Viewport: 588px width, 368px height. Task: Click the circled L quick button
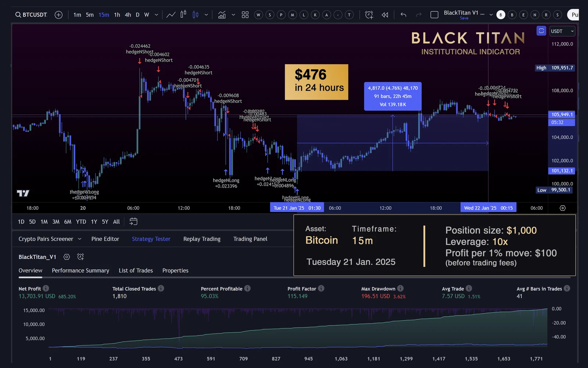pos(304,15)
